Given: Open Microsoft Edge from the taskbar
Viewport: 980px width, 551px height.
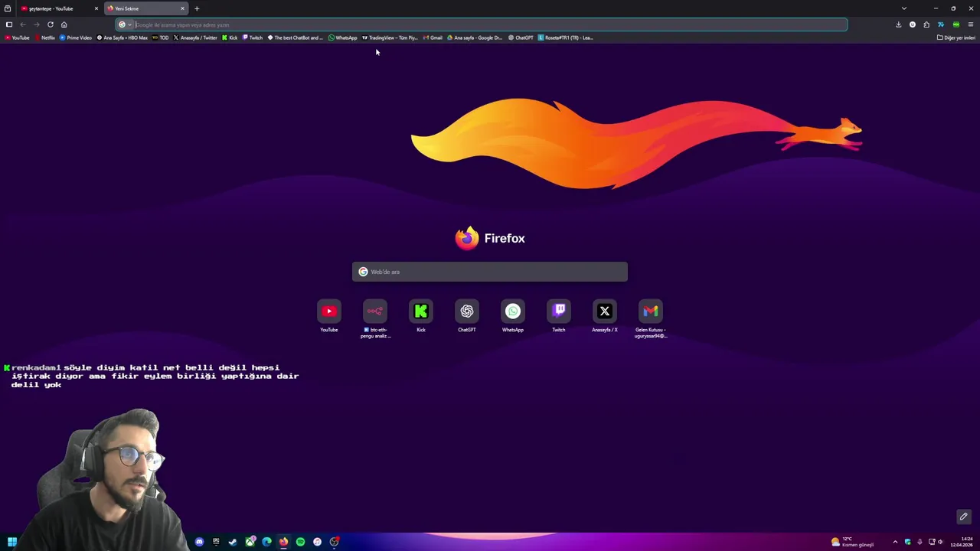Looking at the screenshot, I should click(x=266, y=542).
